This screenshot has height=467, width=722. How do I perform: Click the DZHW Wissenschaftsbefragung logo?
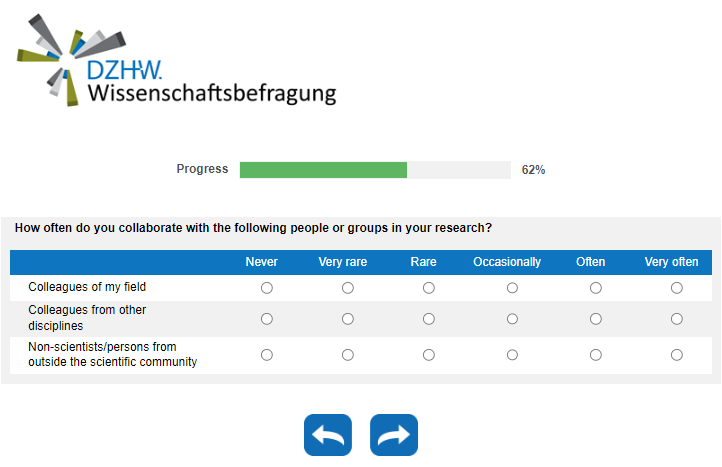[177, 62]
